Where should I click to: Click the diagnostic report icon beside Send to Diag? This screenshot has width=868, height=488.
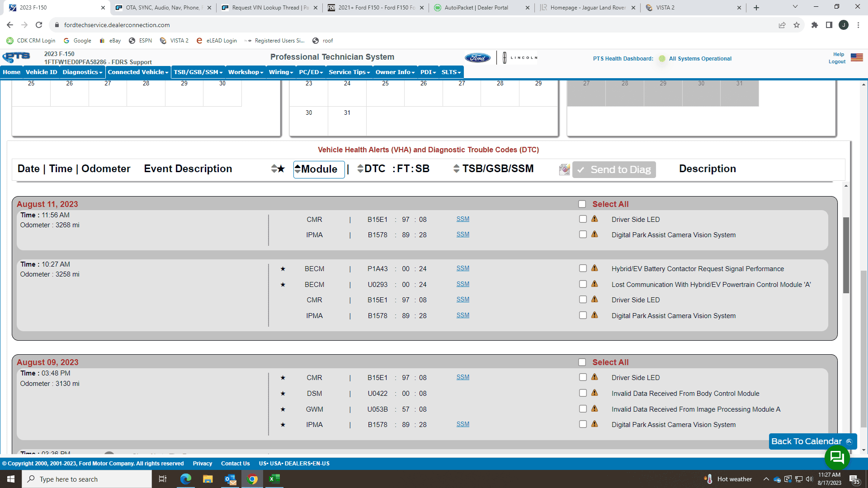(x=564, y=169)
